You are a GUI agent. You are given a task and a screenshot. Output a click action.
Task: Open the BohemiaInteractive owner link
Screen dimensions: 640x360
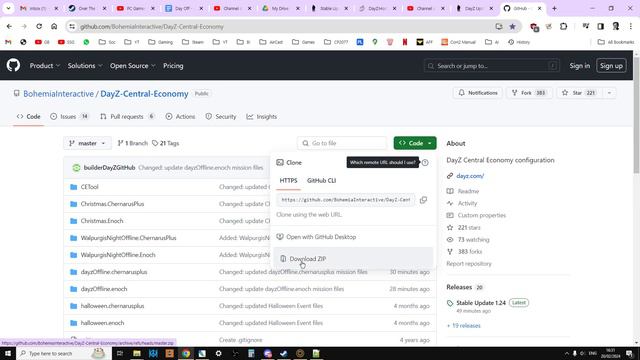click(58, 94)
